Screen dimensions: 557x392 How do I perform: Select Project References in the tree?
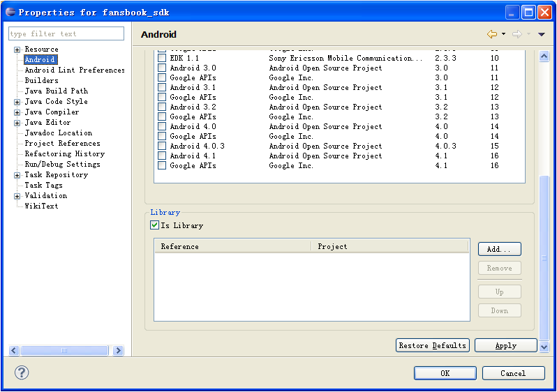[63, 143]
